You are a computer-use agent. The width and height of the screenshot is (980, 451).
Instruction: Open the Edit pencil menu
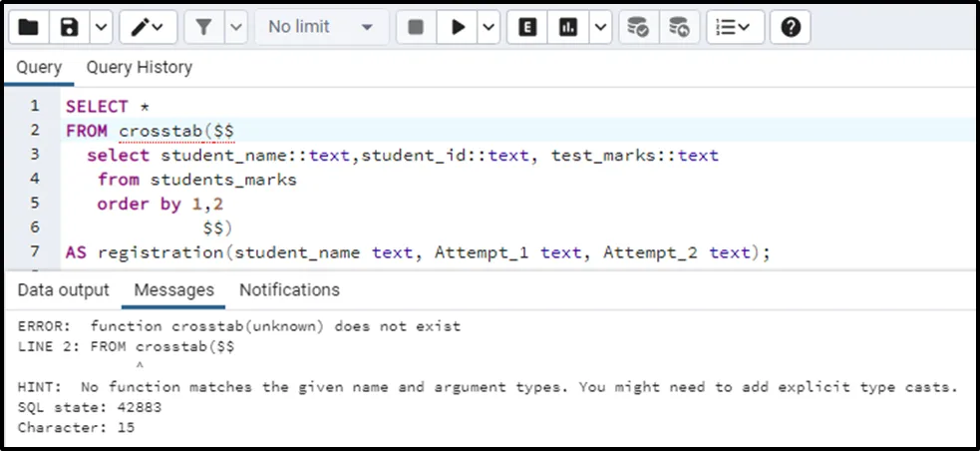[148, 27]
